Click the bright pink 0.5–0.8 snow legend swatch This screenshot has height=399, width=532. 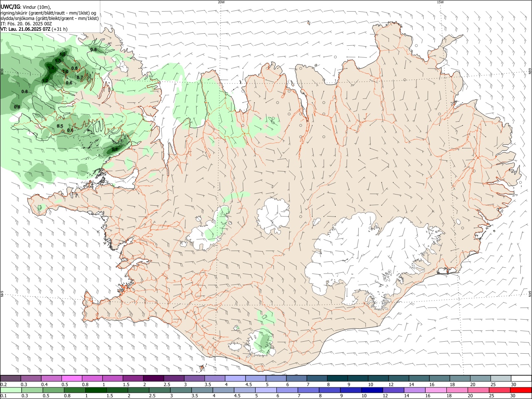click(x=71, y=378)
